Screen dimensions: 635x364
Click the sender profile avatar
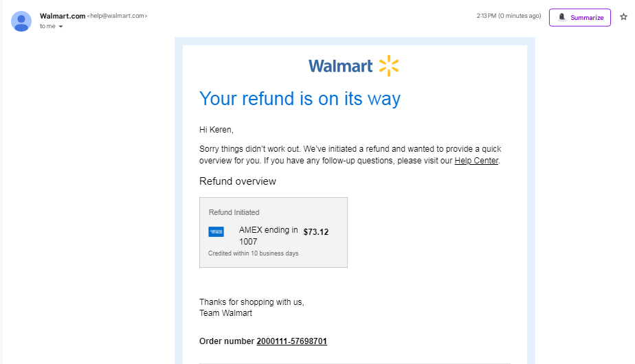[x=21, y=21]
